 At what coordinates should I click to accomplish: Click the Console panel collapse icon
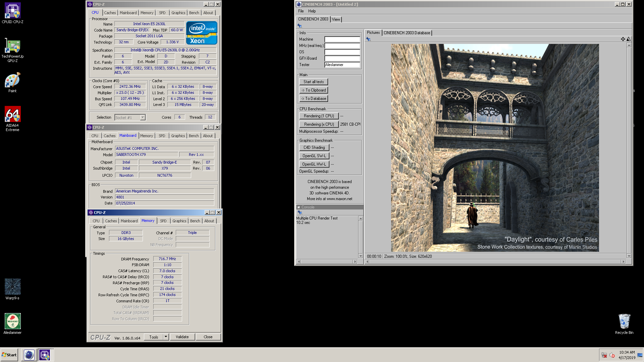(299, 207)
